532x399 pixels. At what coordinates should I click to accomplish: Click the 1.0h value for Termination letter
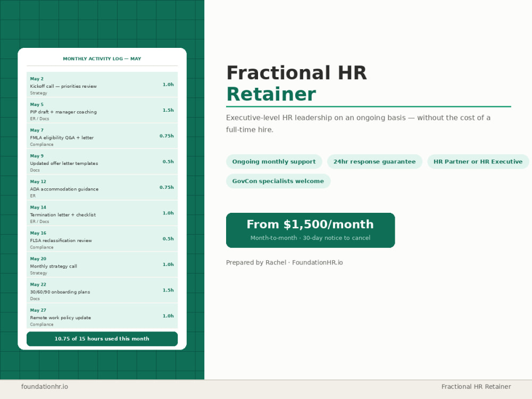pyautogui.click(x=168, y=213)
